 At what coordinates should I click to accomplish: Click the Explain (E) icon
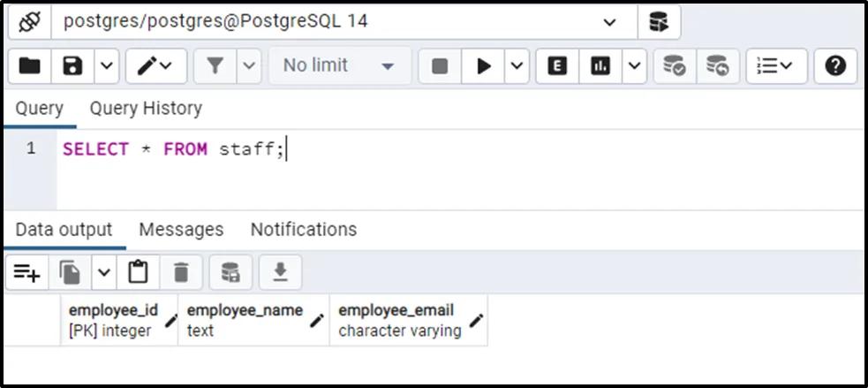coord(557,65)
